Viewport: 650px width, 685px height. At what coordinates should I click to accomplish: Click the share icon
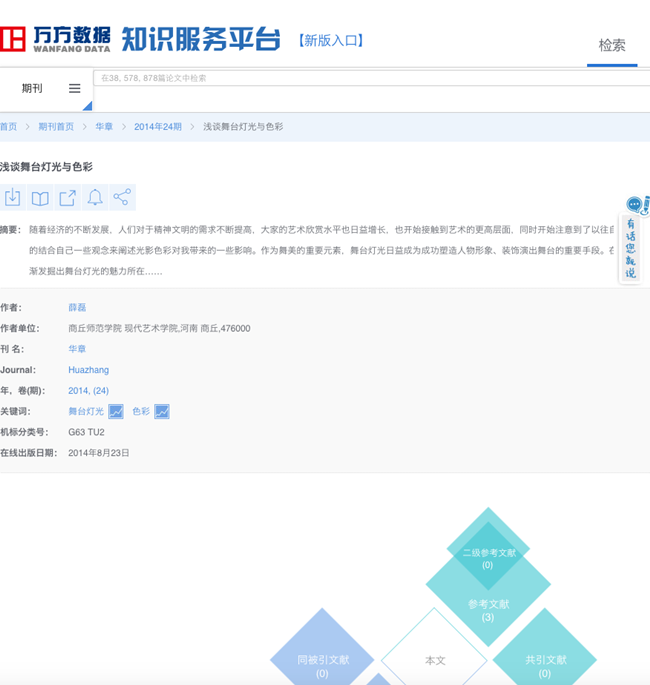[122, 197]
